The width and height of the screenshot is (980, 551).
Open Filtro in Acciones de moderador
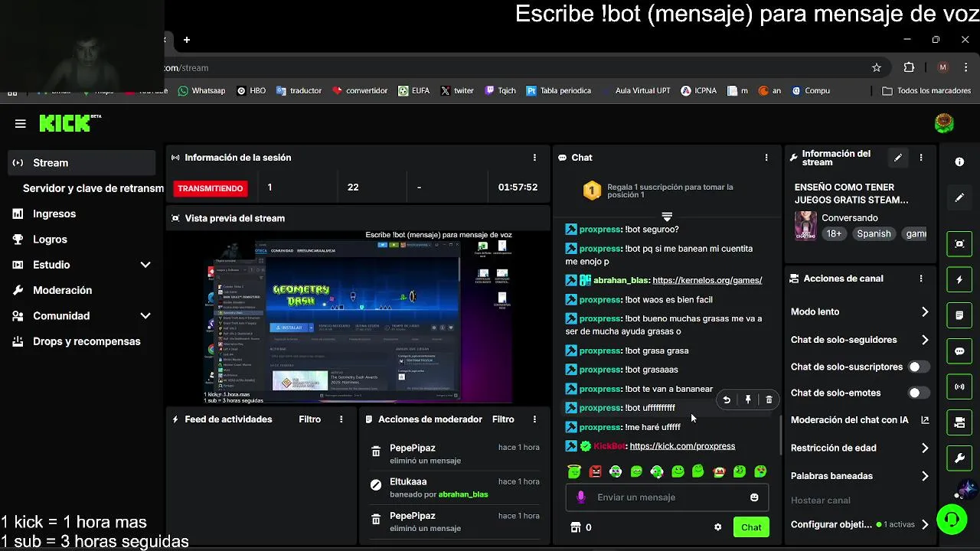[x=503, y=419]
